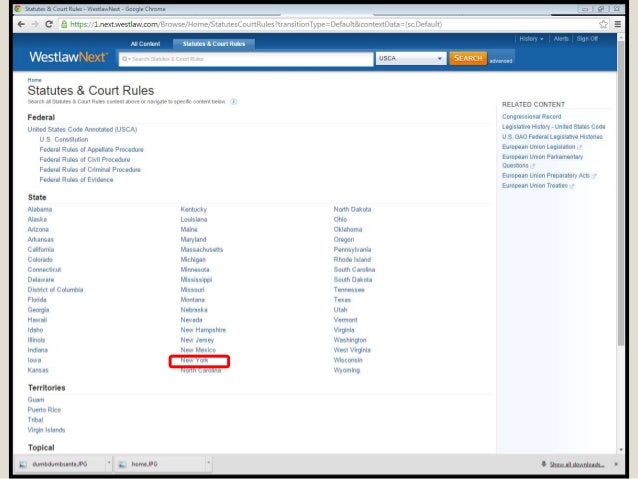The height and width of the screenshot is (479, 638).
Task: Open Federal Rules of Criminal Procedure
Action: tap(90, 170)
